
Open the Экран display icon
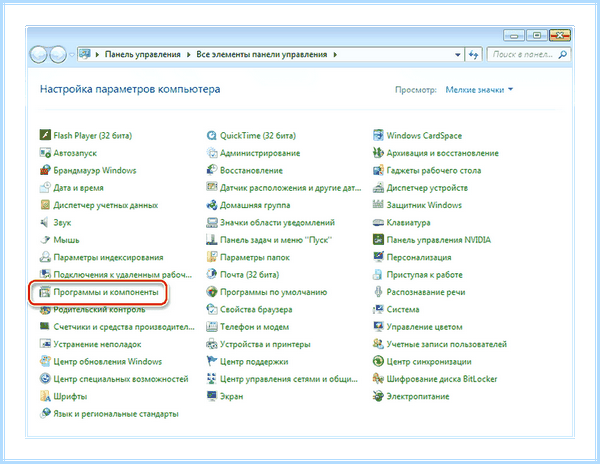point(212,396)
